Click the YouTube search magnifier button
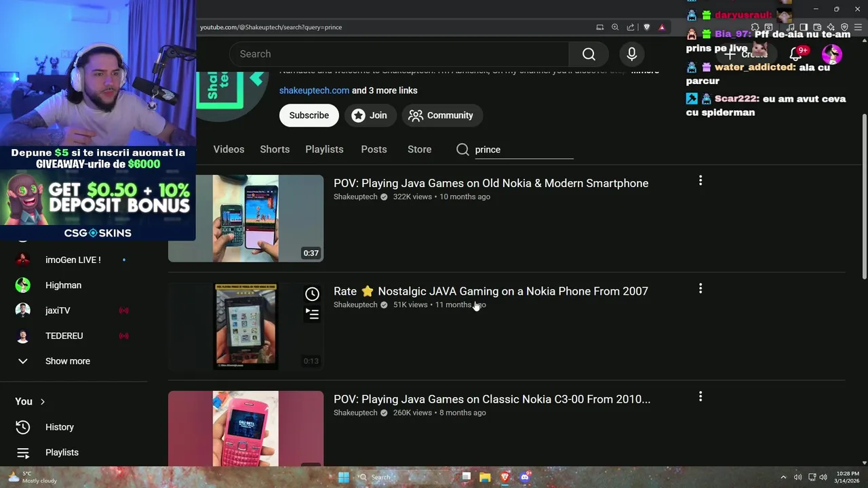 589,54
